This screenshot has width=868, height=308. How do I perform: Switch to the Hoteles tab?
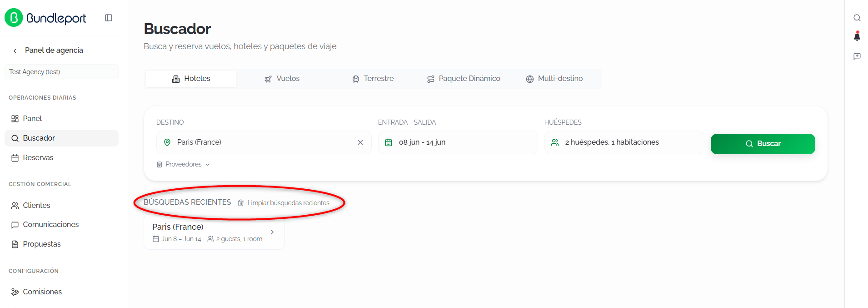click(191, 79)
